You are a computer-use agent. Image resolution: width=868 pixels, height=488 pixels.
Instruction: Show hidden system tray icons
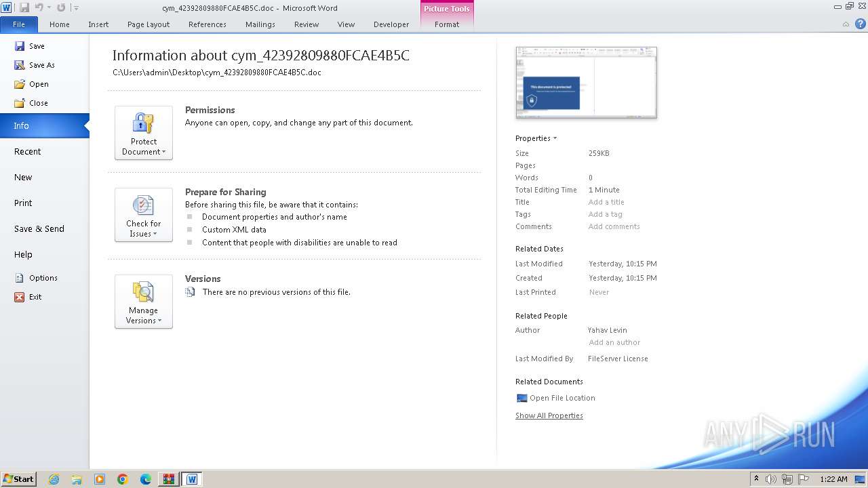(756, 479)
